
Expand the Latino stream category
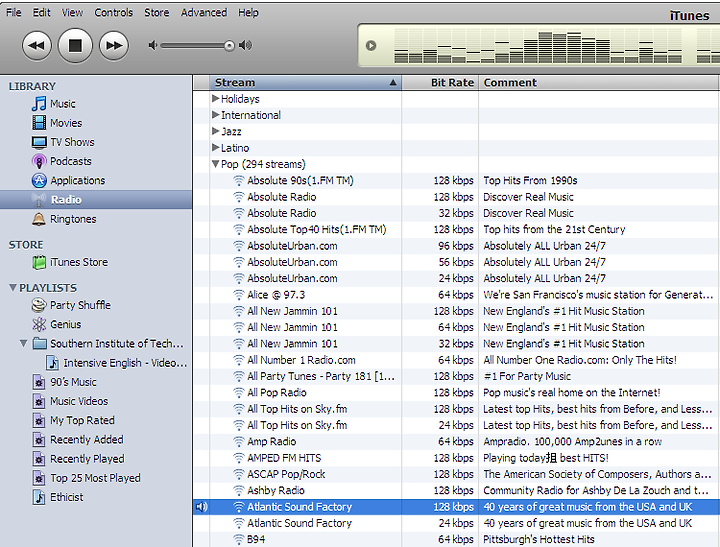215,147
